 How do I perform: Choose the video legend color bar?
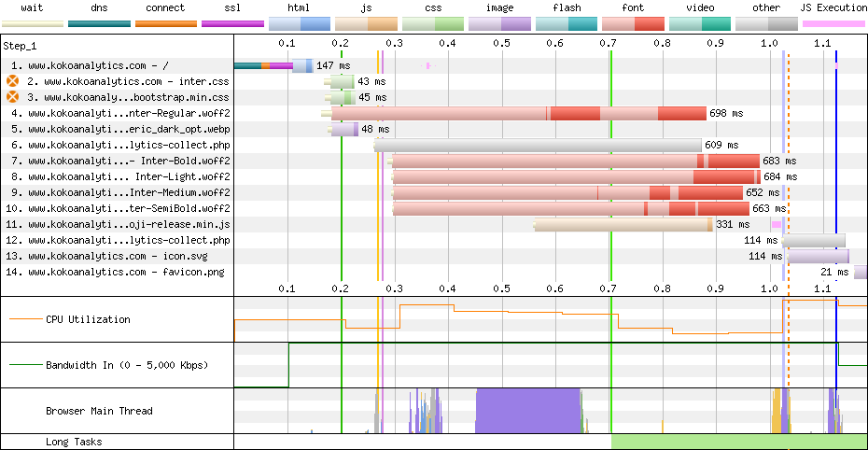700,23
